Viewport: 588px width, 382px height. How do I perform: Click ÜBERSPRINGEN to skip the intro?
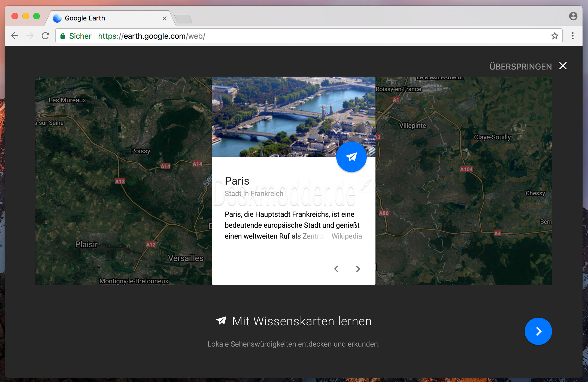pyautogui.click(x=520, y=67)
